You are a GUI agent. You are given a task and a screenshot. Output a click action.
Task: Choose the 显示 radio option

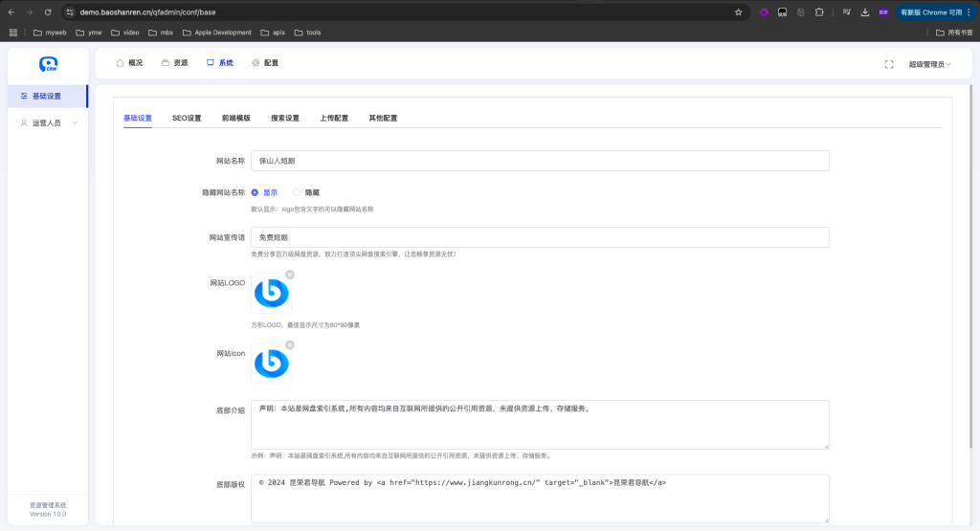point(264,192)
